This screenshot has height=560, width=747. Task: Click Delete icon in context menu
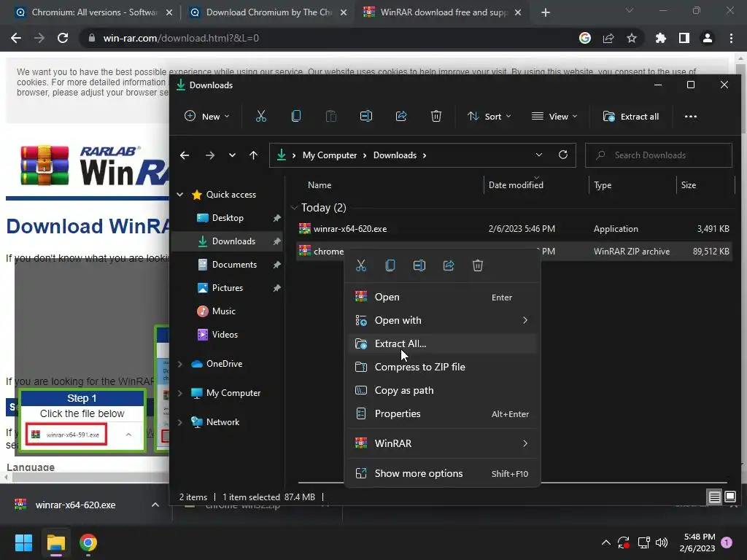(x=478, y=265)
